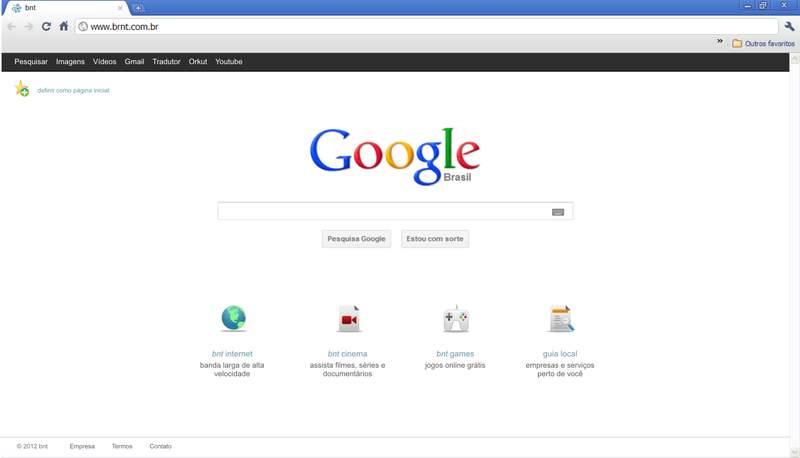This screenshot has width=800, height=458.
Task: Expand hidden bookmarks chevron
Action: click(x=720, y=41)
